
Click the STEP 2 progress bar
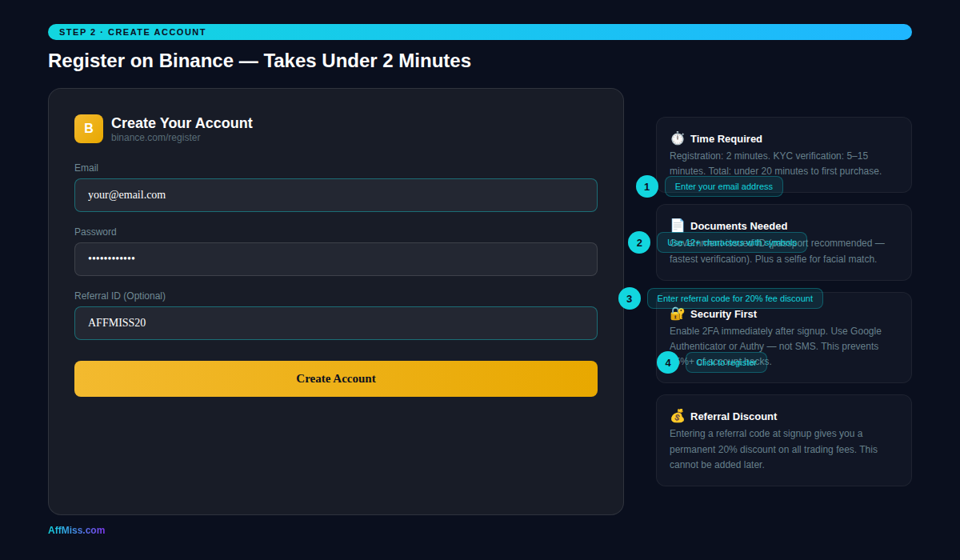(x=480, y=32)
